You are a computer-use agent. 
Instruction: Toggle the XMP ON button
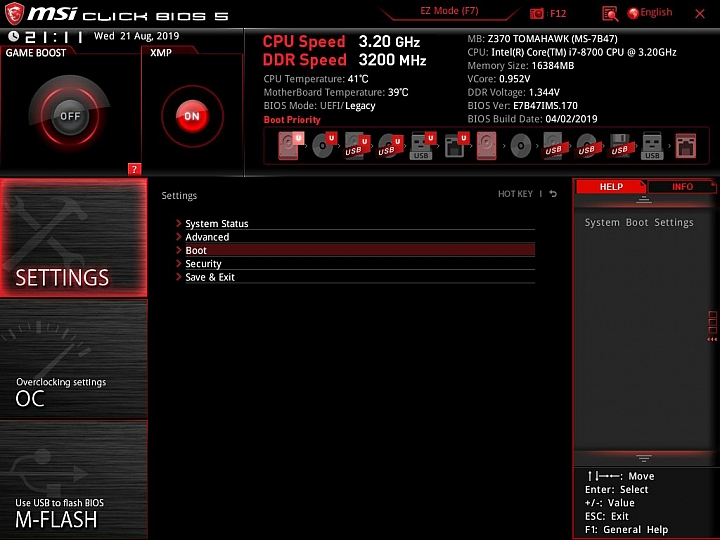point(192,116)
